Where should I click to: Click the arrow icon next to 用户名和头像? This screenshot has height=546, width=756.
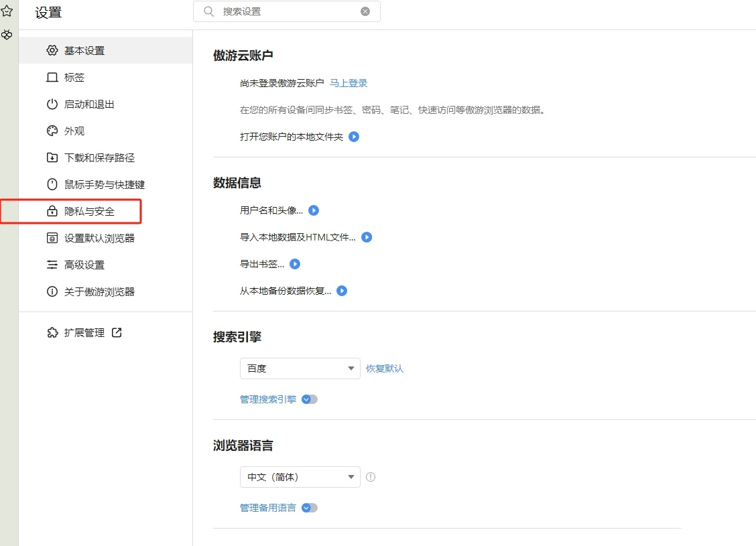314,210
